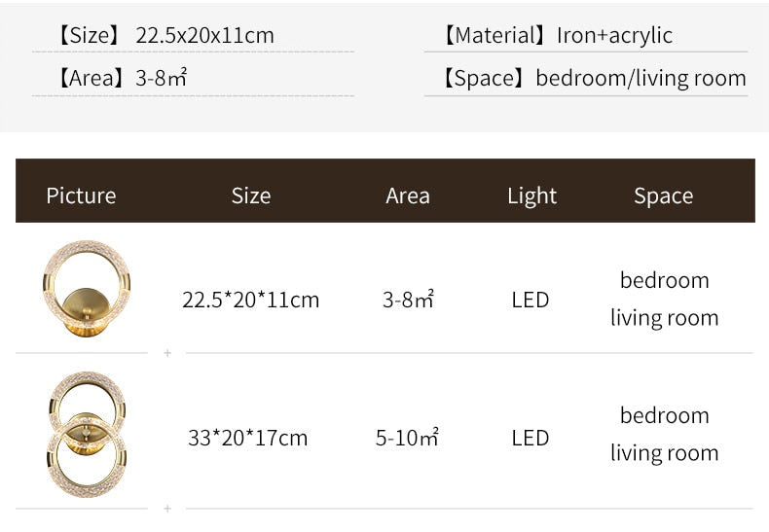Select the Picture column header
The height and width of the screenshot is (532, 769).
pyautogui.click(x=81, y=195)
